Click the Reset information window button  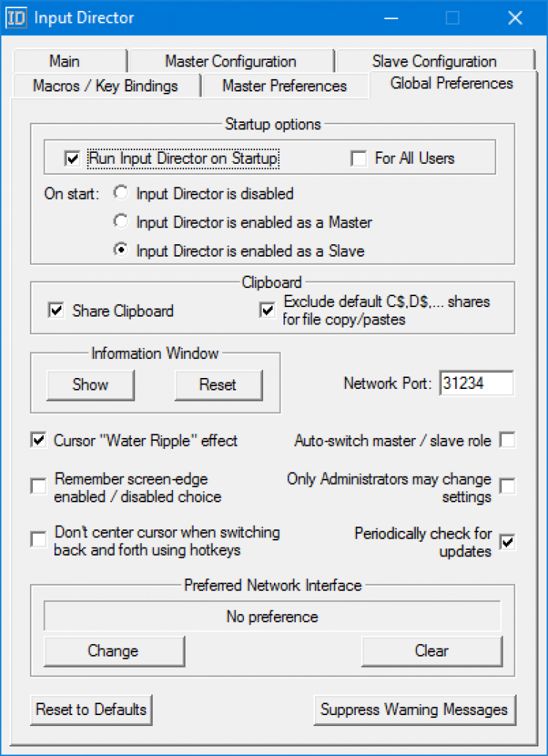[x=218, y=385]
